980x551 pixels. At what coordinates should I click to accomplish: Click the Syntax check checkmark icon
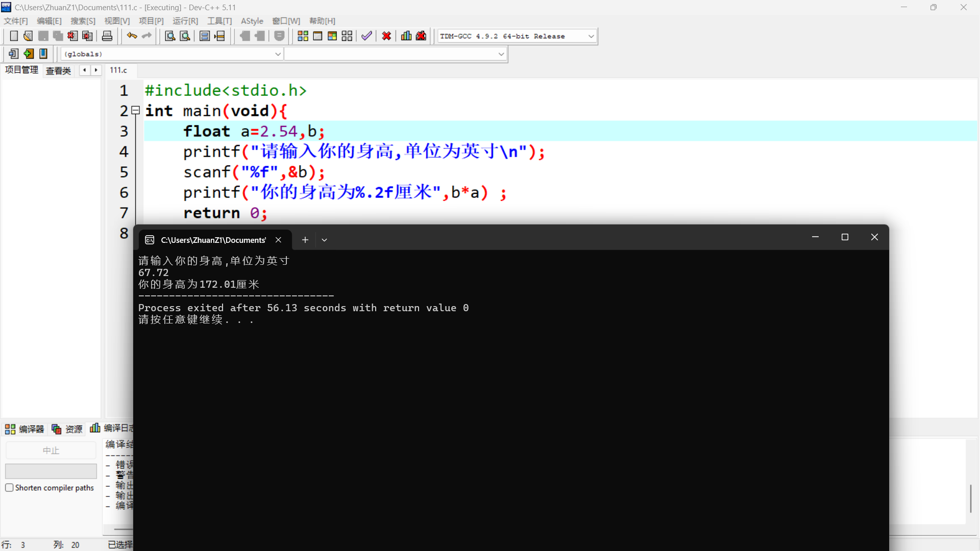366,36
